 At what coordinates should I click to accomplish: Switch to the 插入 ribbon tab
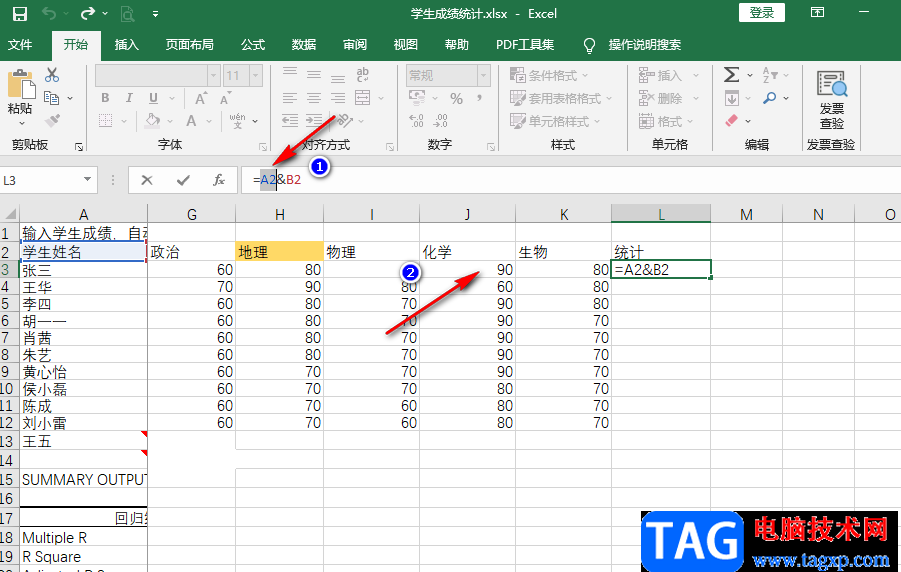[126, 45]
